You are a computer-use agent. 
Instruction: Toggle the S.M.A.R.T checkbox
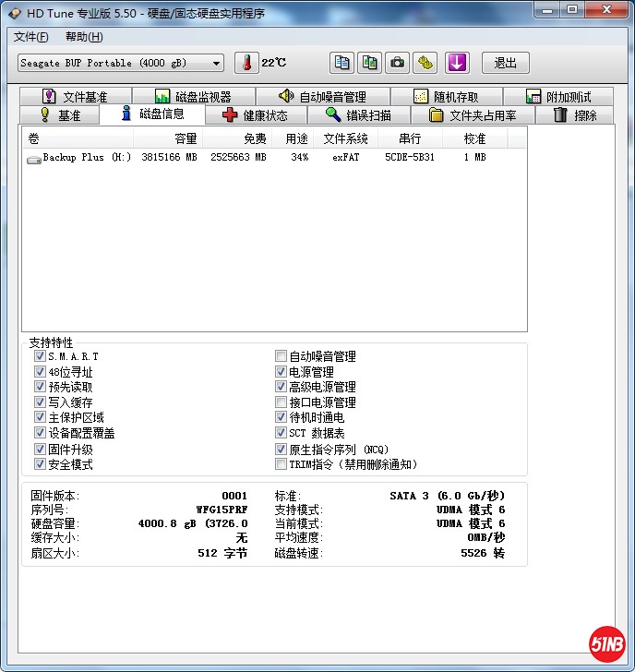pyautogui.click(x=40, y=356)
